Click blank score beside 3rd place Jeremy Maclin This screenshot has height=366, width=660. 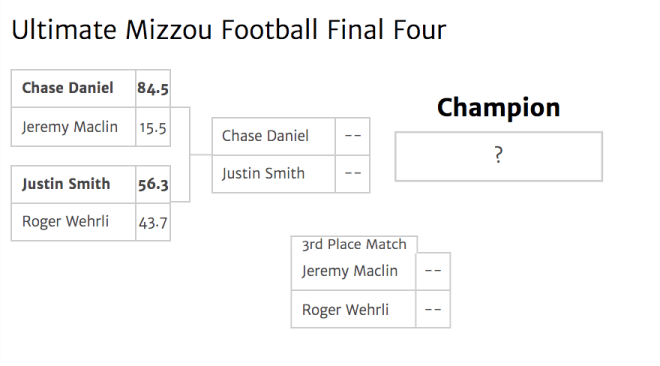(433, 271)
